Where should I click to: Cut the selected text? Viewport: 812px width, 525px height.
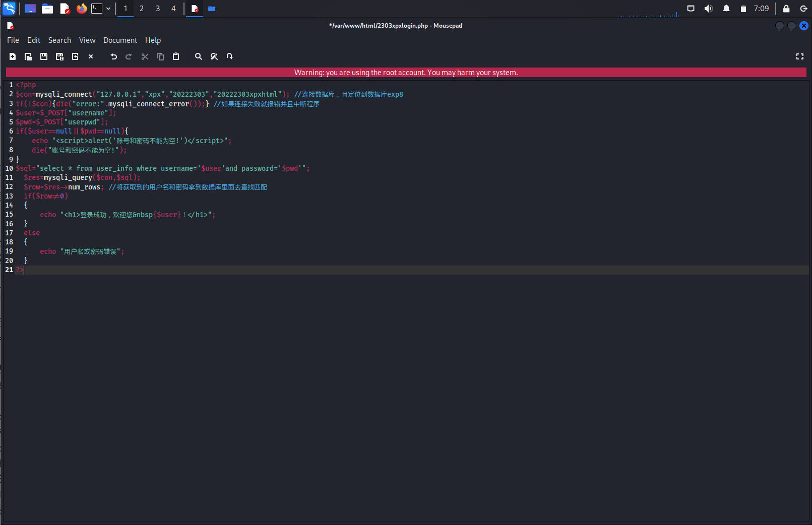(145, 56)
